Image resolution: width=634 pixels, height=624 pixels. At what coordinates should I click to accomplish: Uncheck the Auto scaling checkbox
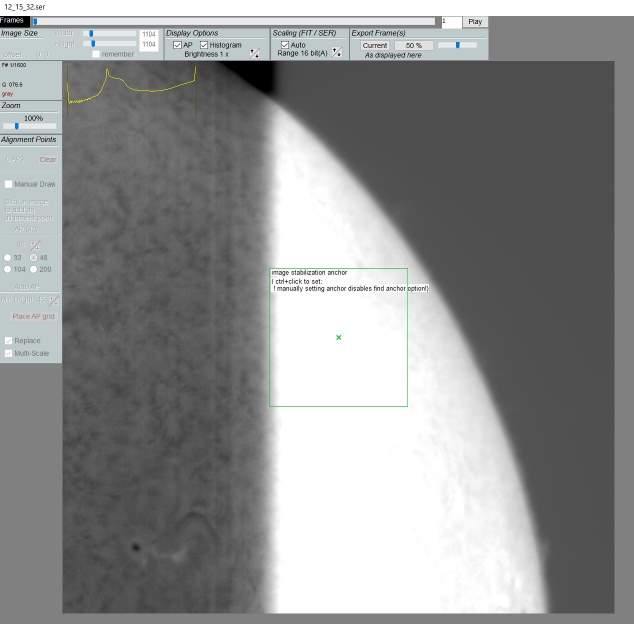point(285,44)
